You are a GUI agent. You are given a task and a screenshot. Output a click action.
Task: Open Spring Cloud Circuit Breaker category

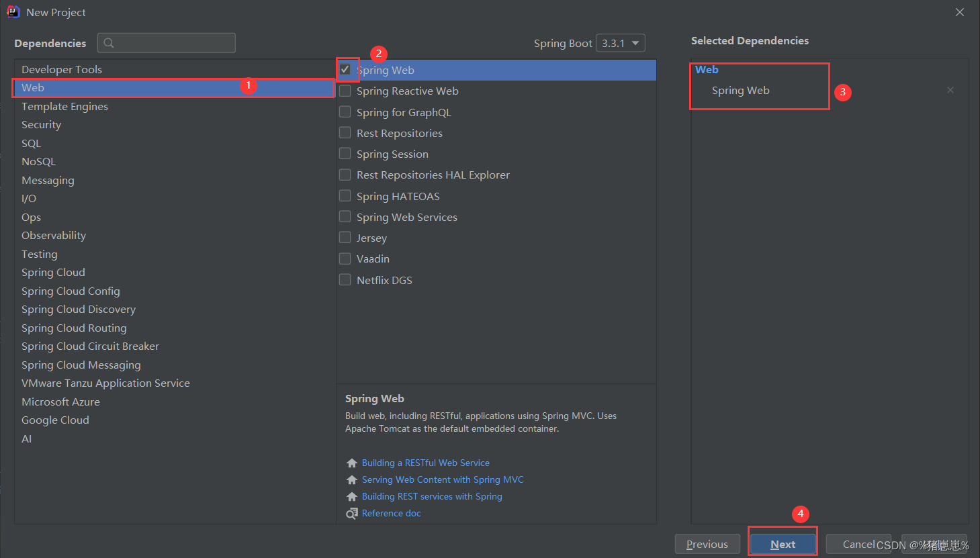click(x=174, y=346)
